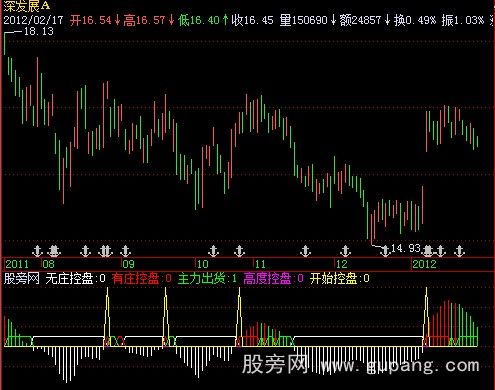495x390 pixels.
Task: Click the single info marker between 08 and 09
Action: (x=86, y=251)
